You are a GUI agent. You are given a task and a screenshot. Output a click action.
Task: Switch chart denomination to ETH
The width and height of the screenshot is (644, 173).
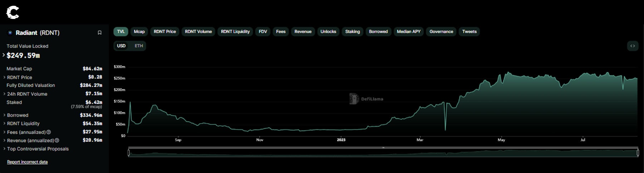point(139,46)
